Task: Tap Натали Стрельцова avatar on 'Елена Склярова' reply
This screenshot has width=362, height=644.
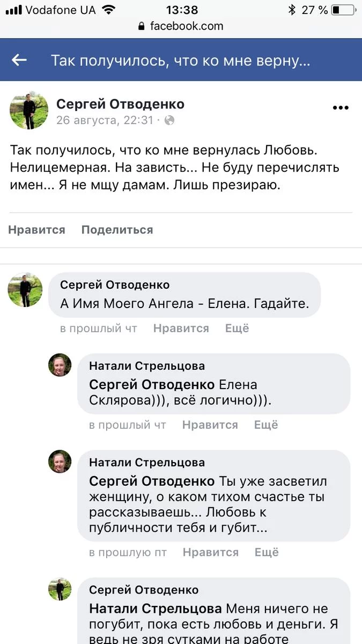Action: tap(60, 365)
